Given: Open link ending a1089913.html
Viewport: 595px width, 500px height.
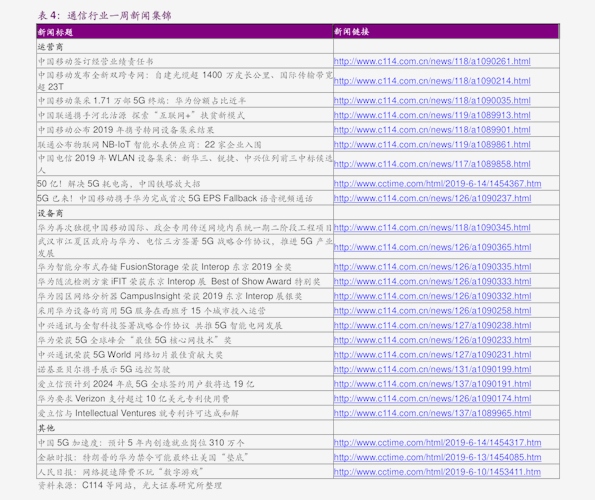Looking at the screenshot, I should [x=432, y=115].
